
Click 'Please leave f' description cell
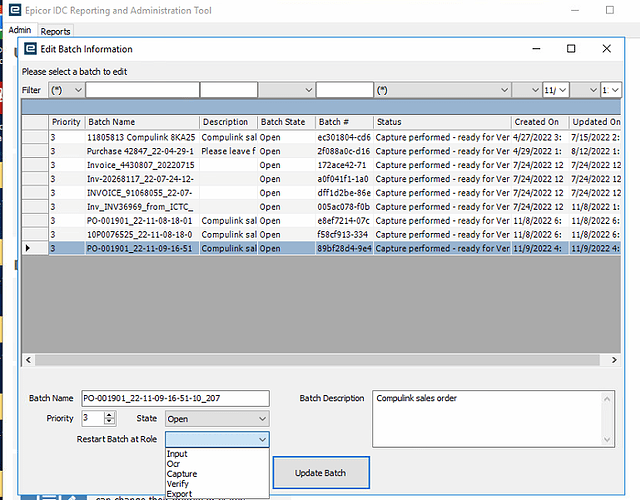point(229,151)
